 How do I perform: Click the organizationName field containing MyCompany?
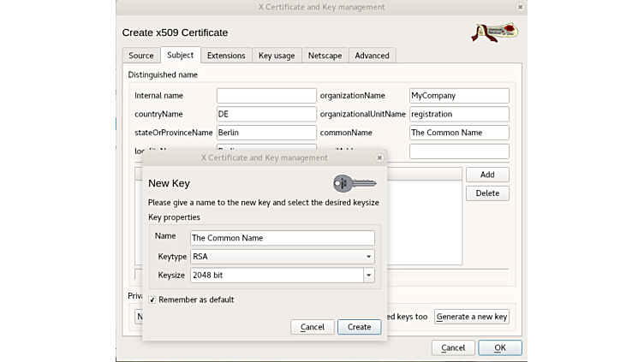458,96
